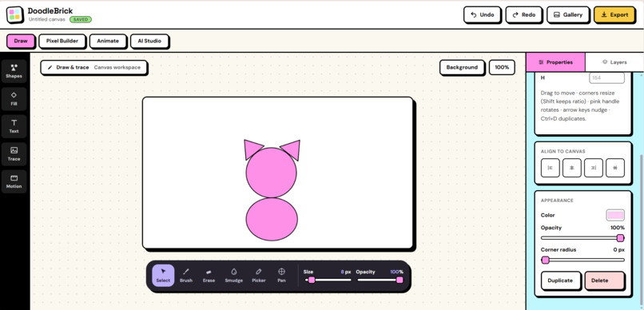Click the H height input field
This screenshot has height=310, width=644.
tap(606, 77)
